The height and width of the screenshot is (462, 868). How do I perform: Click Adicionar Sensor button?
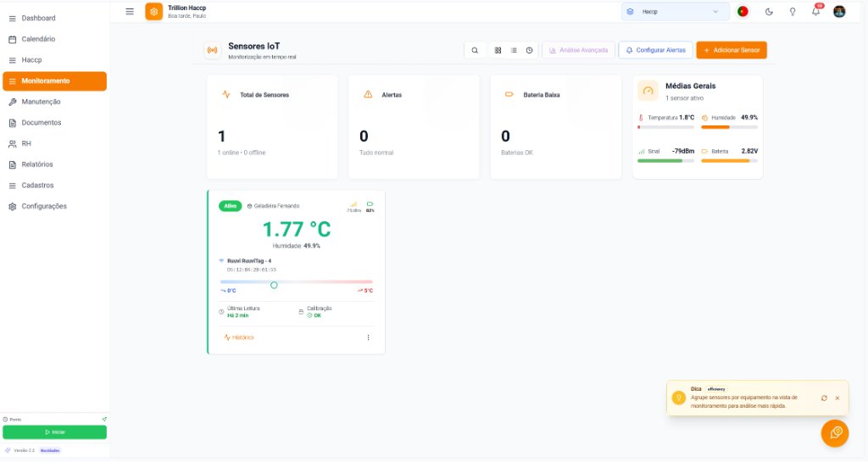(x=732, y=50)
